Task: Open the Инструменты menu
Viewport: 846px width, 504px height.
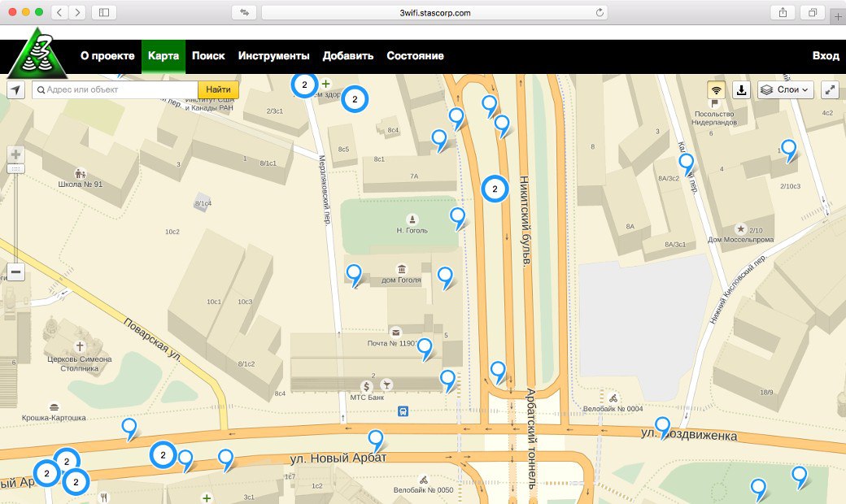Action: click(273, 56)
